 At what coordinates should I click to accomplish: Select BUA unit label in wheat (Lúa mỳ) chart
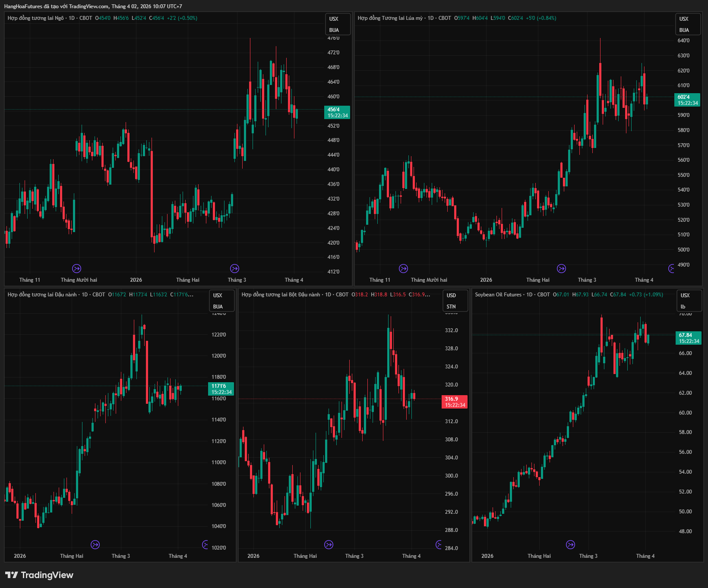pyautogui.click(x=684, y=30)
